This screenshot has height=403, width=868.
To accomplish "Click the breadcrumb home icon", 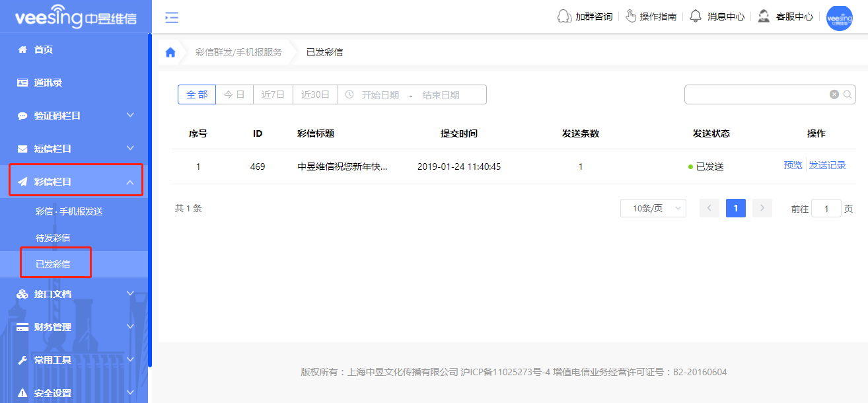I will [170, 50].
